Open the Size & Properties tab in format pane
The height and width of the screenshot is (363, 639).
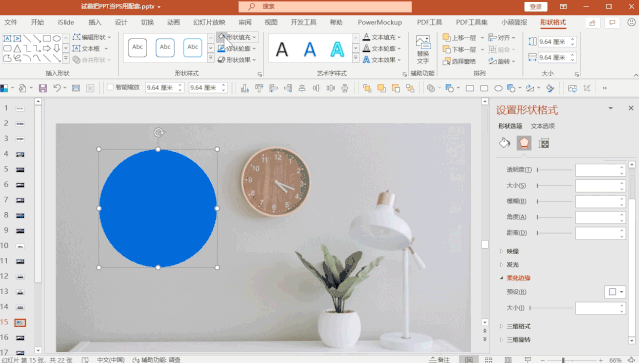click(544, 143)
